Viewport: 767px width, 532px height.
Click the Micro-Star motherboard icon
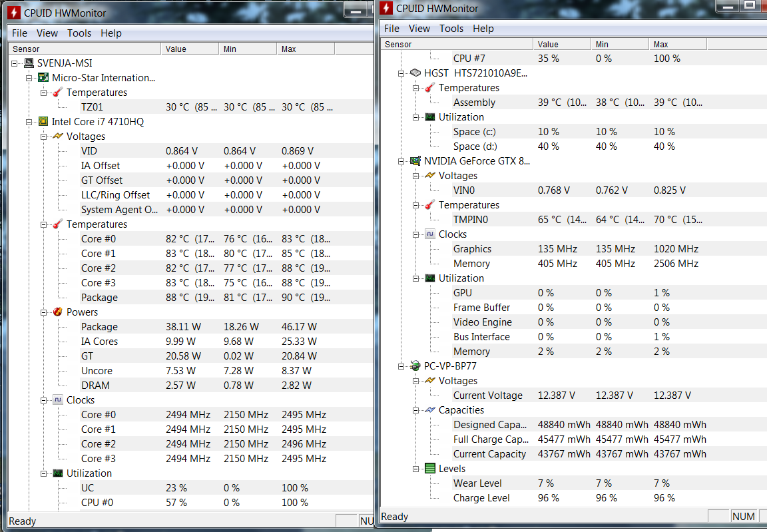pyautogui.click(x=43, y=78)
